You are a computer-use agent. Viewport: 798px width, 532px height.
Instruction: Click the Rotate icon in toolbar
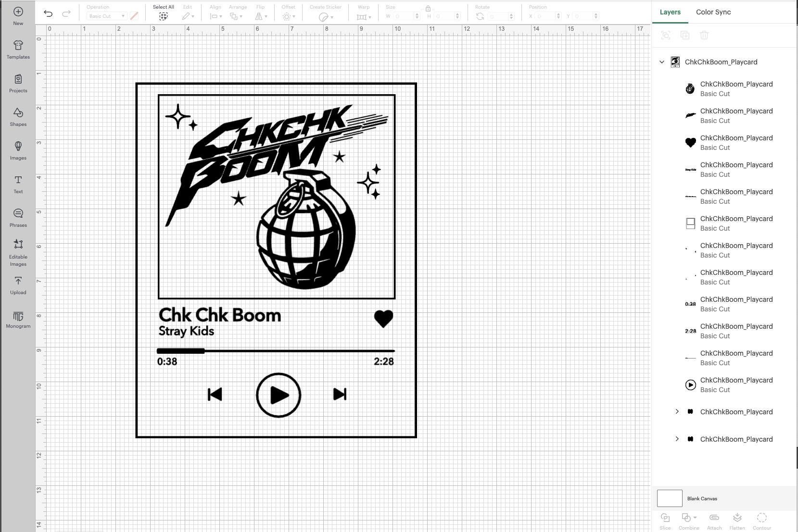[480, 16]
